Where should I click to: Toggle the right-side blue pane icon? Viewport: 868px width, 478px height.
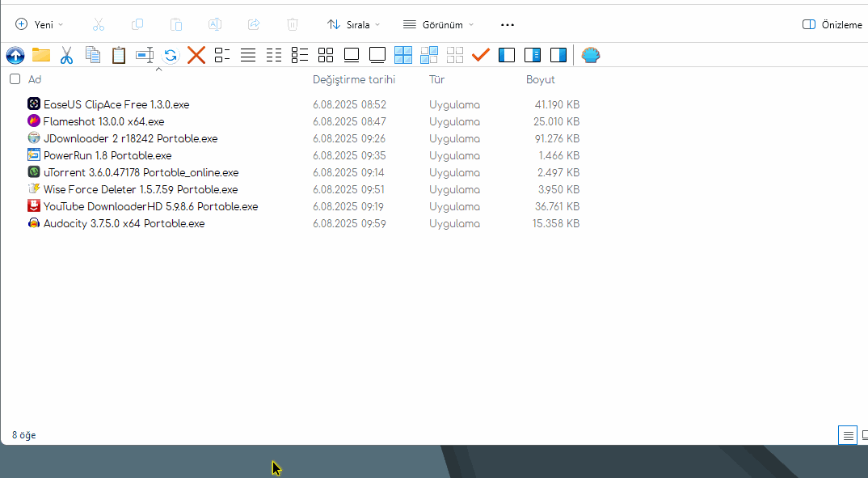pos(558,55)
